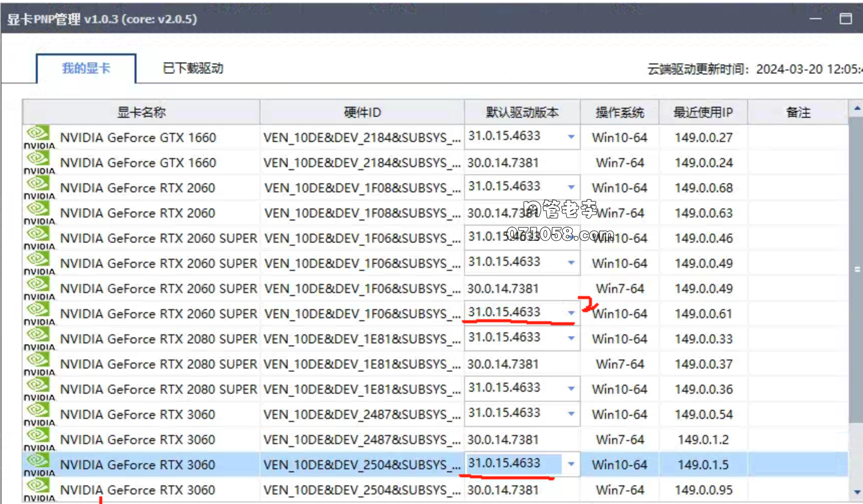The height and width of the screenshot is (504, 863).
Task: Click the IP cell 149.0.0.46
Action: point(704,238)
